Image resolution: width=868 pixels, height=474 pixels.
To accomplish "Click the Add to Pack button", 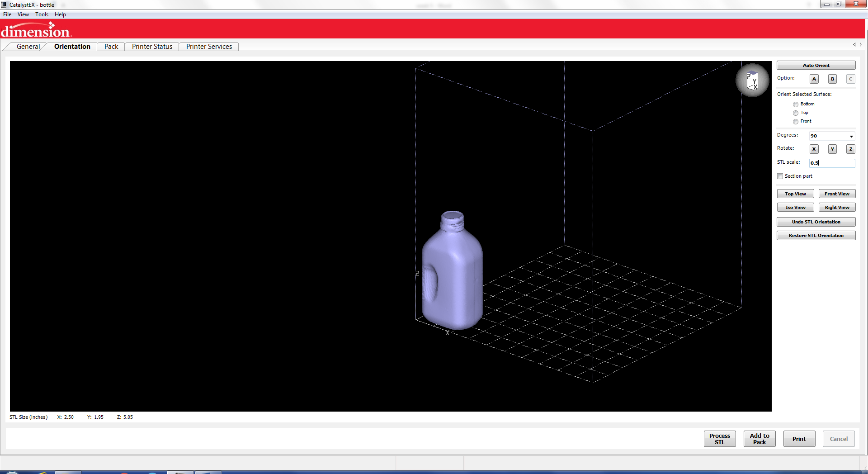I will click(759, 439).
